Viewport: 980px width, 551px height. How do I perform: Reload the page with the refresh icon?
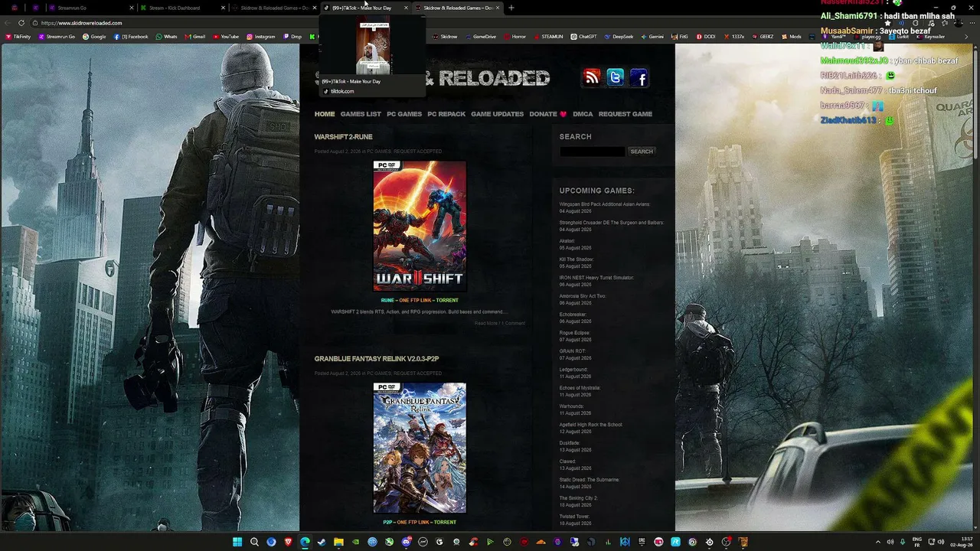tap(21, 23)
